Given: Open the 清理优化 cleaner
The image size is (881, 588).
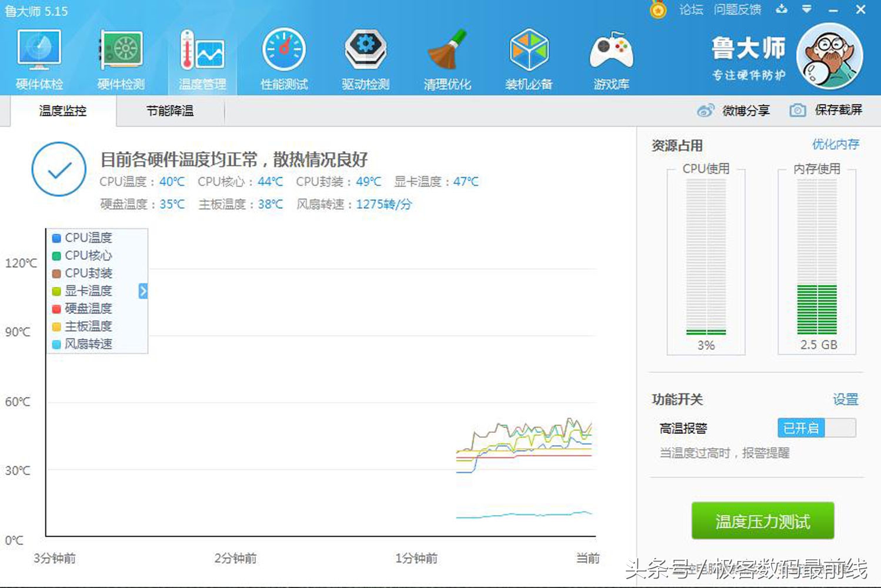Looking at the screenshot, I should (x=447, y=57).
